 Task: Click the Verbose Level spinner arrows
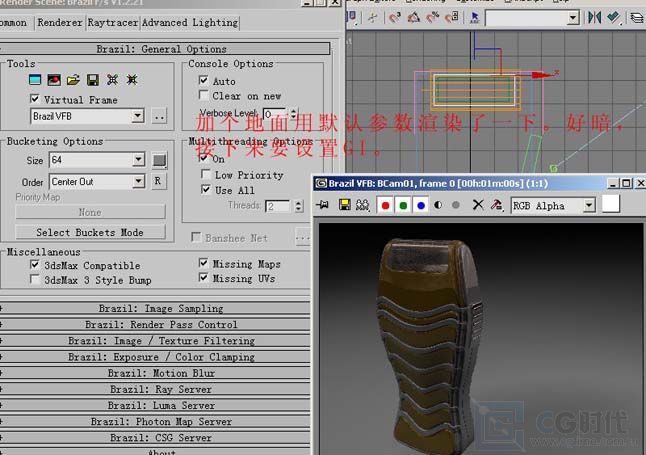coord(293,114)
